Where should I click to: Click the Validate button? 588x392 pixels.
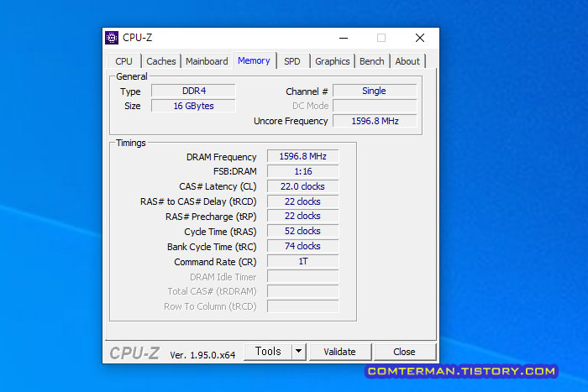coord(339,352)
